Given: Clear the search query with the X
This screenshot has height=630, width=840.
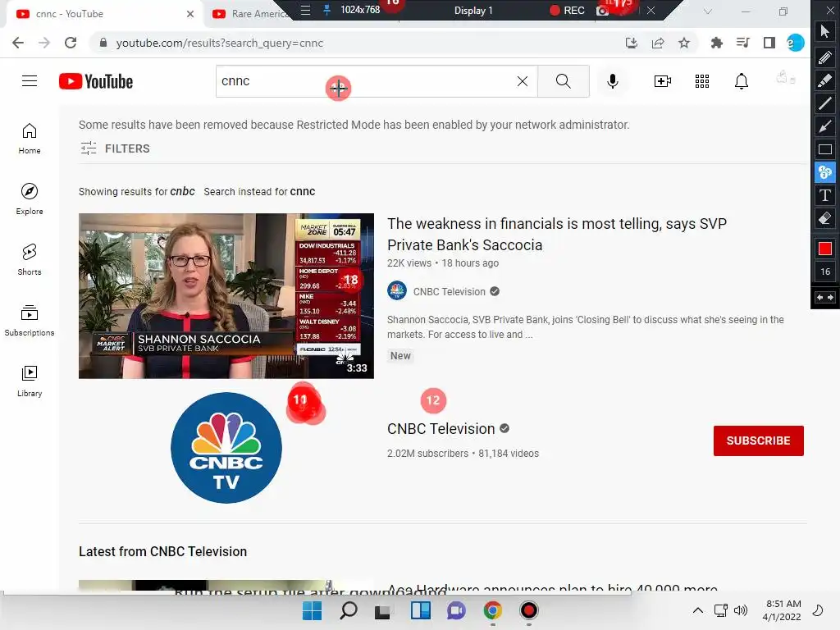Looking at the screenshot, I should coord(523,81).
